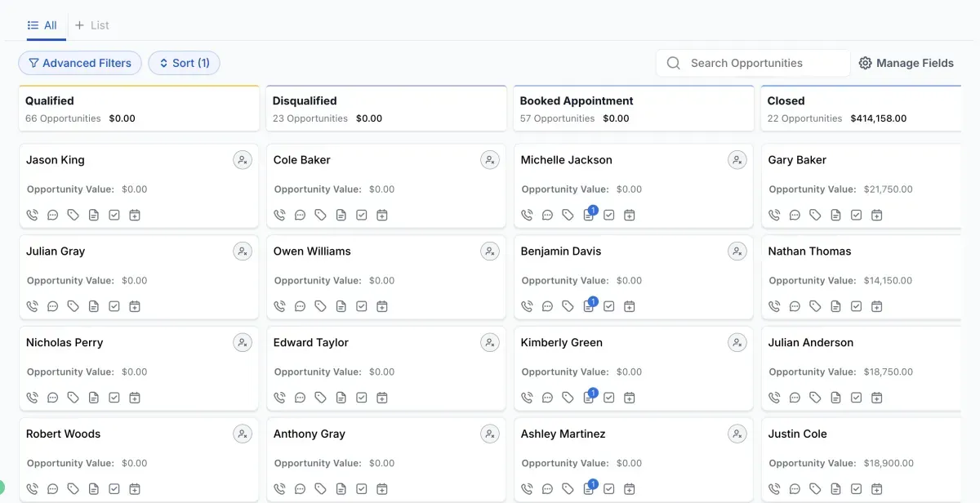Add a new List tab
The width and height of the screenshot is (980, 503).
click(x=91, y=25)
